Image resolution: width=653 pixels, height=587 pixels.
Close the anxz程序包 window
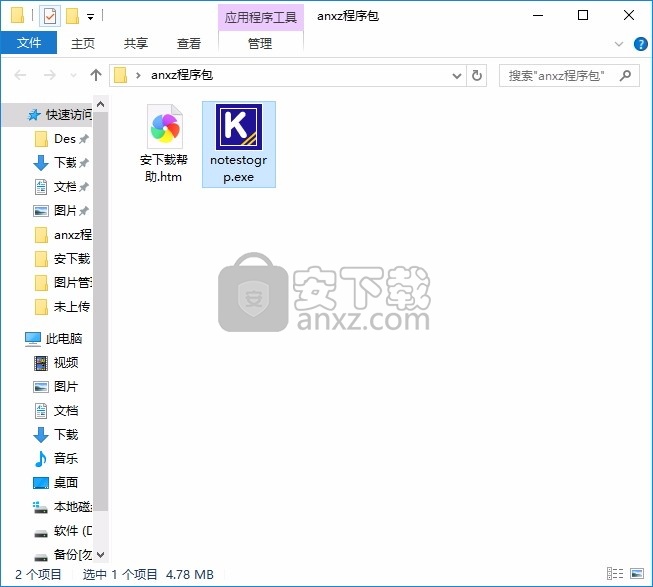click(x=629, y=15)
